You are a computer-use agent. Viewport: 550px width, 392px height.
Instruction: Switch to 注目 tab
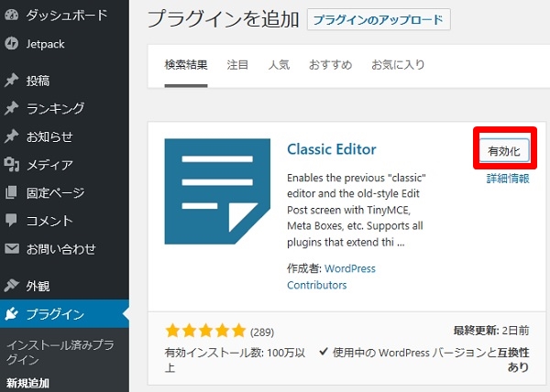point(237,65)
